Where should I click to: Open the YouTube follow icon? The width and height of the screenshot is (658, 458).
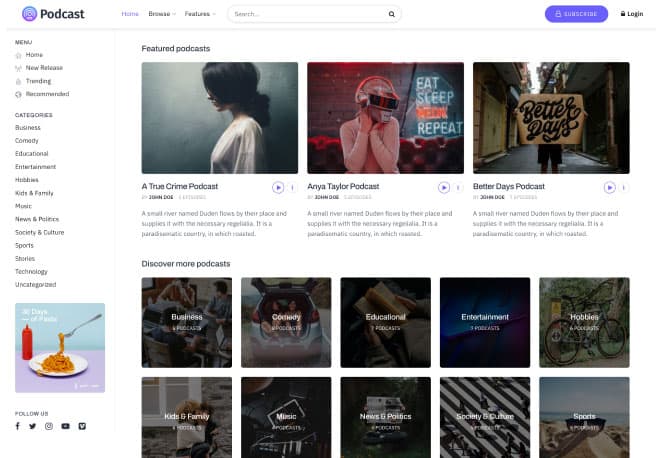pyautogui.click(x=65, y=426)
